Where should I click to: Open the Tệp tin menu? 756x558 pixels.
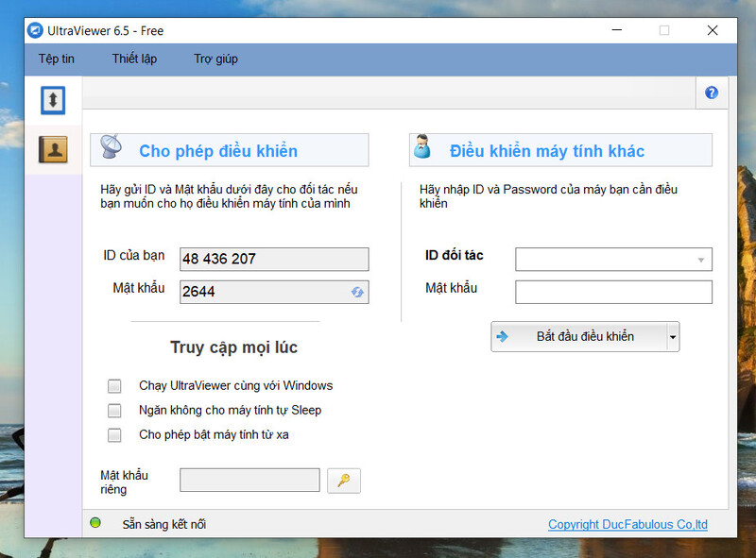[x=57, y=59]
